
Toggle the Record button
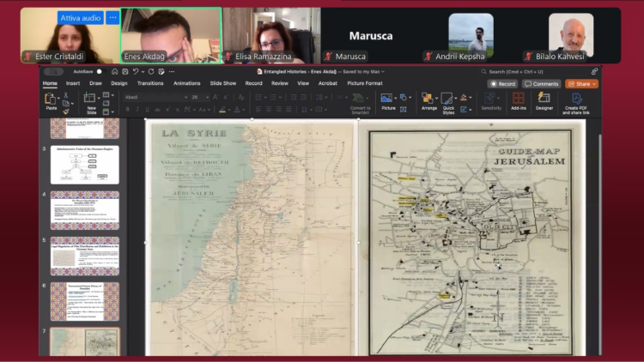[503, 84]
